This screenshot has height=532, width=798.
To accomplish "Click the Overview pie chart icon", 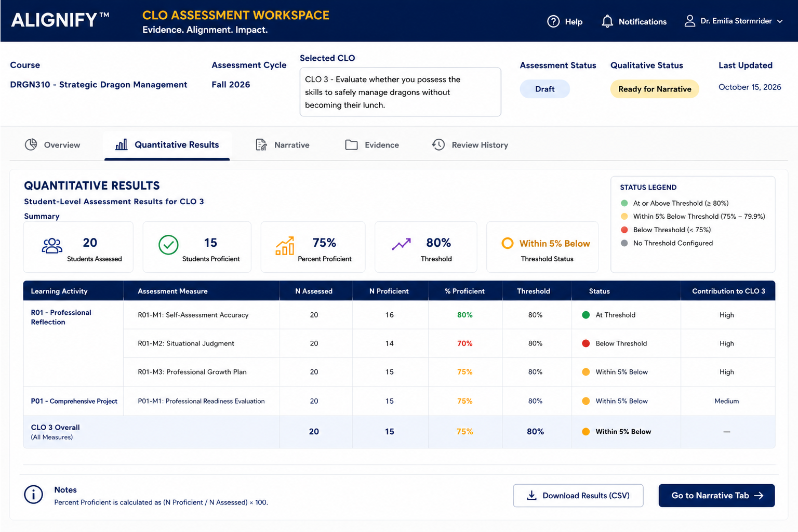I will (31, 144).
